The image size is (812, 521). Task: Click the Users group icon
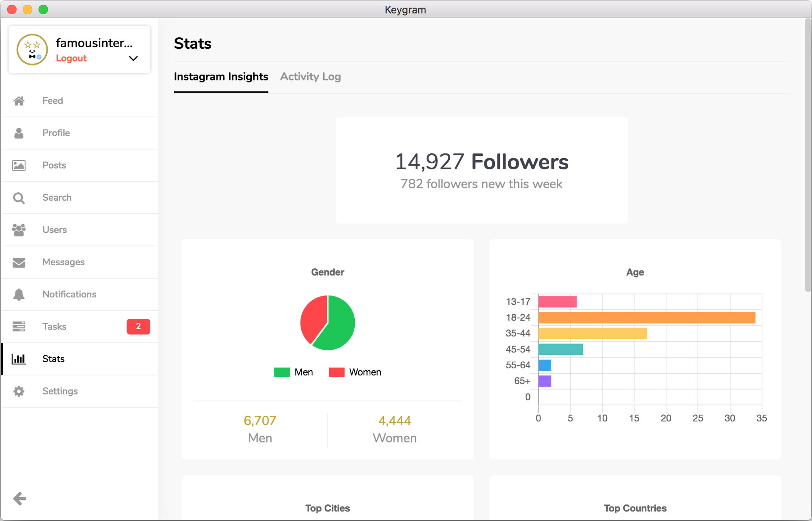(19, 230)
